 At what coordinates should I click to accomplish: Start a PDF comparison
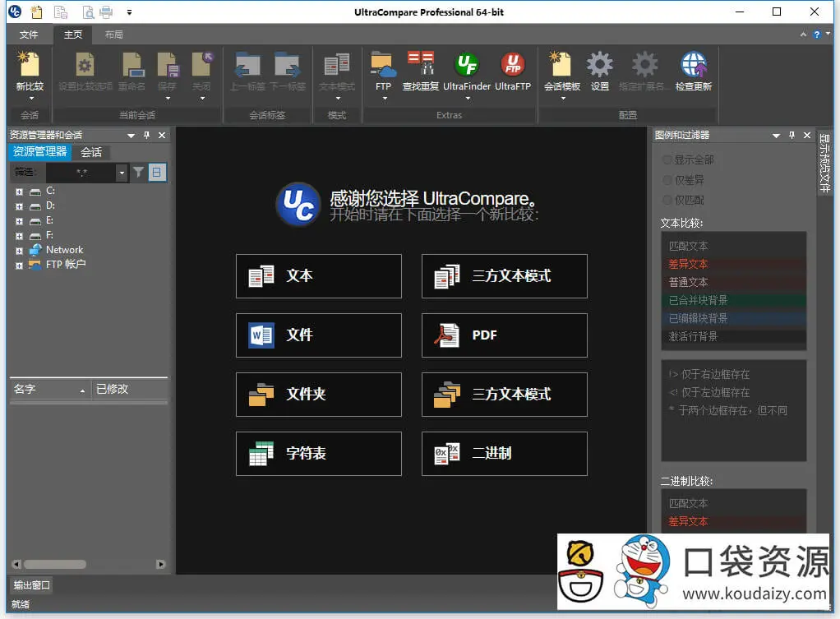[x=504, y=335]
